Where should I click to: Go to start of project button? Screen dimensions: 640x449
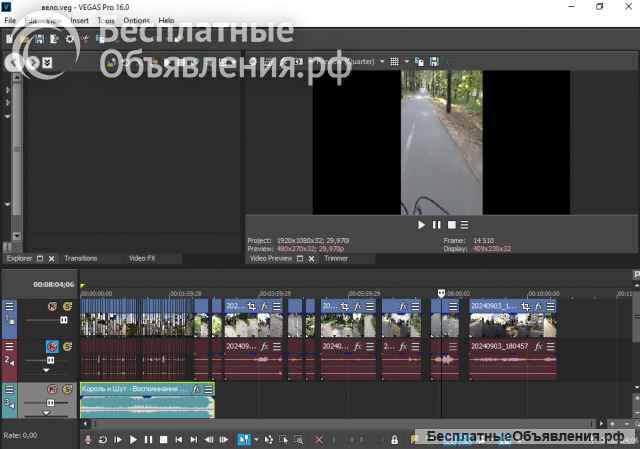point(179,440)
